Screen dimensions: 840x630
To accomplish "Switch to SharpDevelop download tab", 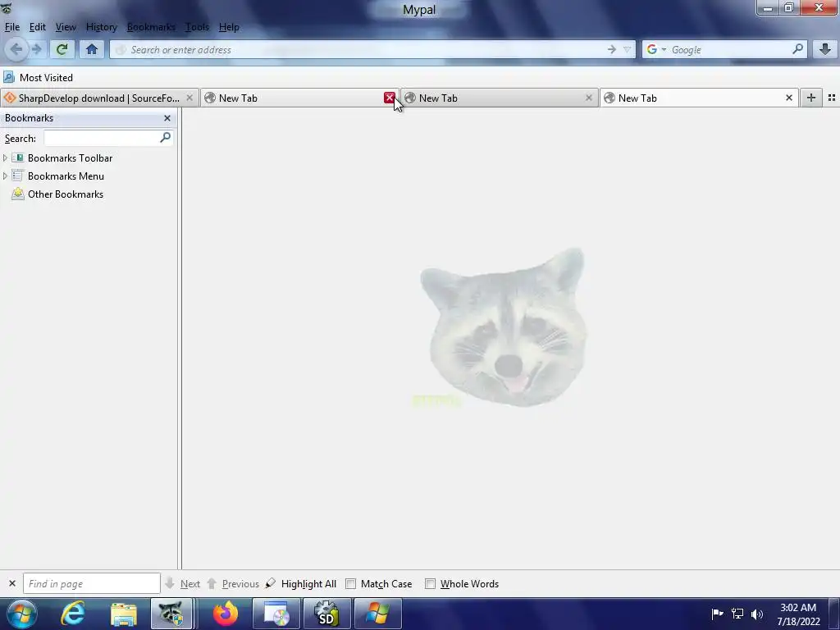I will (98, 98).
